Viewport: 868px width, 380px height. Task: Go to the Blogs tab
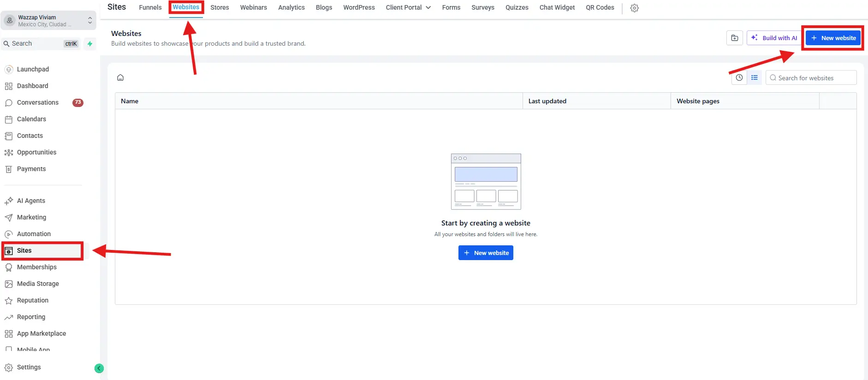coord(324,7)
